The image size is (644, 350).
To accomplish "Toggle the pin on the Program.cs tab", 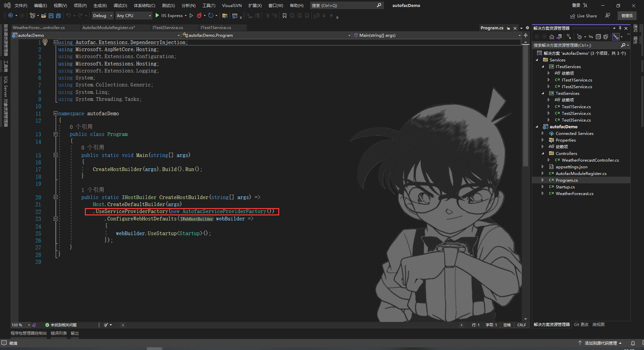I will pos(508,28).
